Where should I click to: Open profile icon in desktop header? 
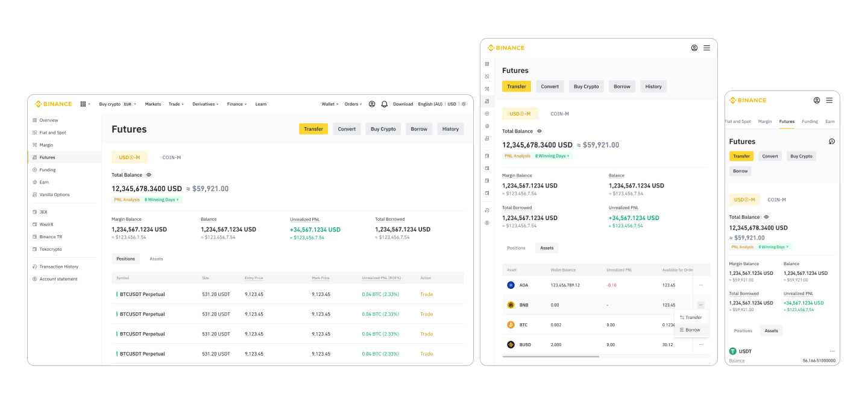click(x=372, y=104)
